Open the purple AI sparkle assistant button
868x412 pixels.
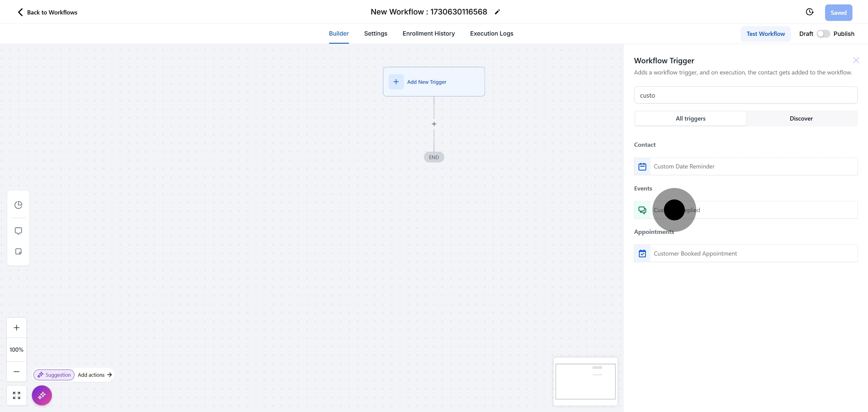pyautogui.click(x=42, y=395)
